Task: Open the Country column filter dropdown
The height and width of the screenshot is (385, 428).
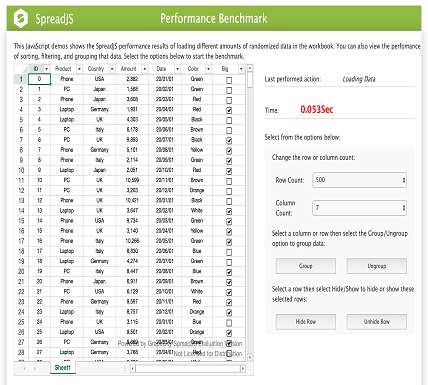Action: click(112, 69)
